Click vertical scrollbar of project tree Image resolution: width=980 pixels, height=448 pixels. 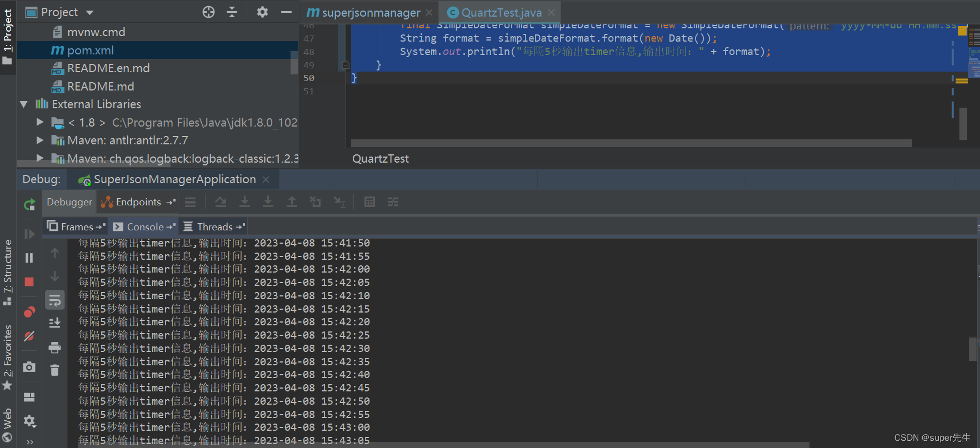(x=294, y=62)
